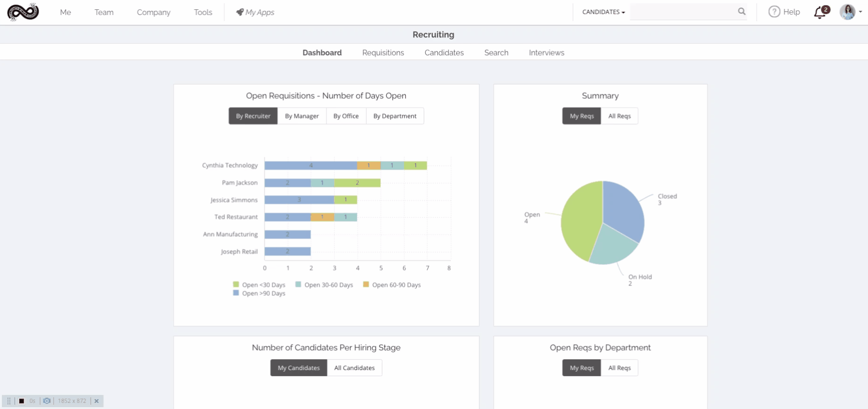The width and height of the screenshot is (868, 409).
Task: Click the infinity logo in the header
Action: pos(23,12)
